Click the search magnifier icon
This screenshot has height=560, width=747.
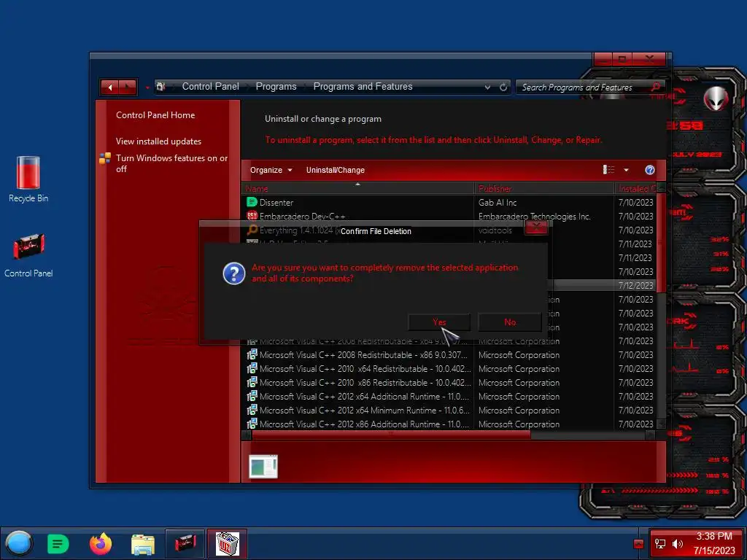656,87
